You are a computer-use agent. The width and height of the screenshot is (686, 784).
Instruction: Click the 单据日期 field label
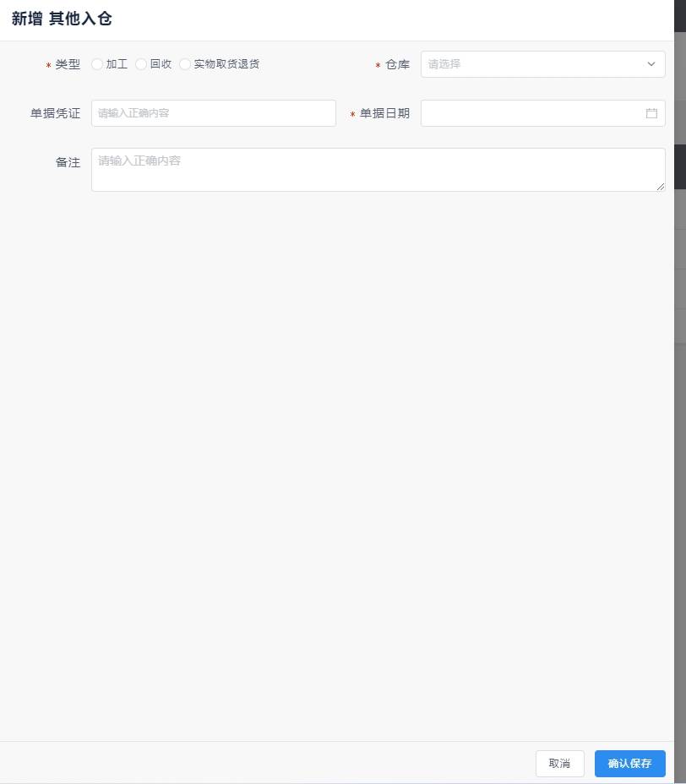384,113
